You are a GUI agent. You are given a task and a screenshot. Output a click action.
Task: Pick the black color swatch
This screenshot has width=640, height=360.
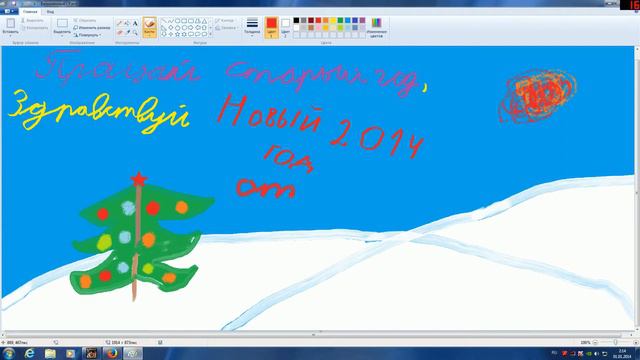pos(296,20)
